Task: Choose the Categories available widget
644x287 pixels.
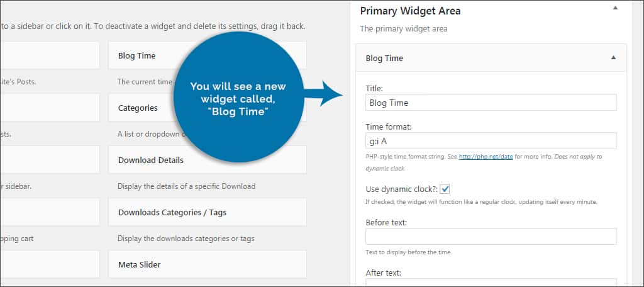Action: tap(138, 108)
